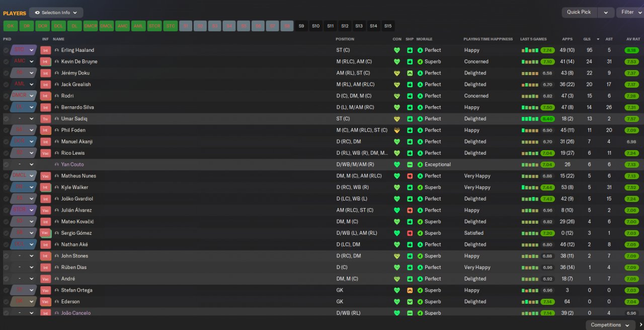
Task: Toggle pick checkmark for Erling Haaland
Action: pos(6,50)
